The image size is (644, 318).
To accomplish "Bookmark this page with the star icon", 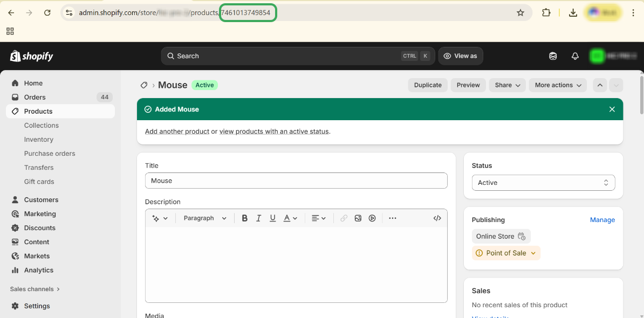I will click(x=520, y=13).
